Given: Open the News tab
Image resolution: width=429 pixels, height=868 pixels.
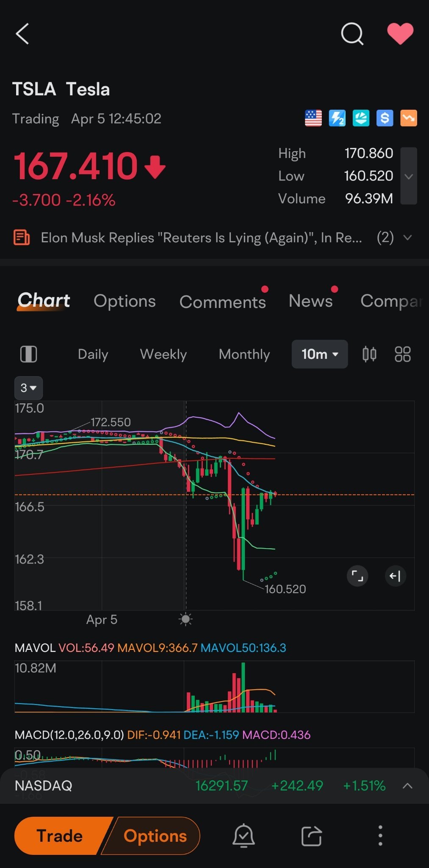Looking at the screenshot, I should pyautogui.click(x=311, y=301).
